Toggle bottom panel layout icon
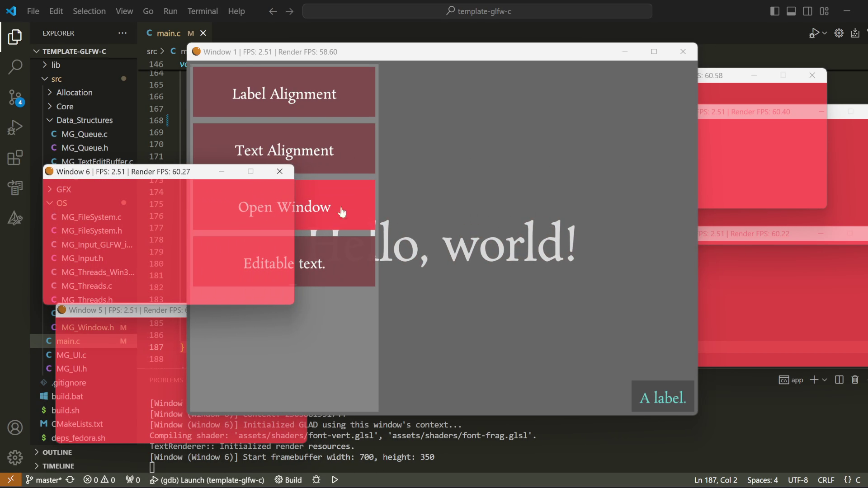Viewport: 868px width, 488px height. pos(791,11)
